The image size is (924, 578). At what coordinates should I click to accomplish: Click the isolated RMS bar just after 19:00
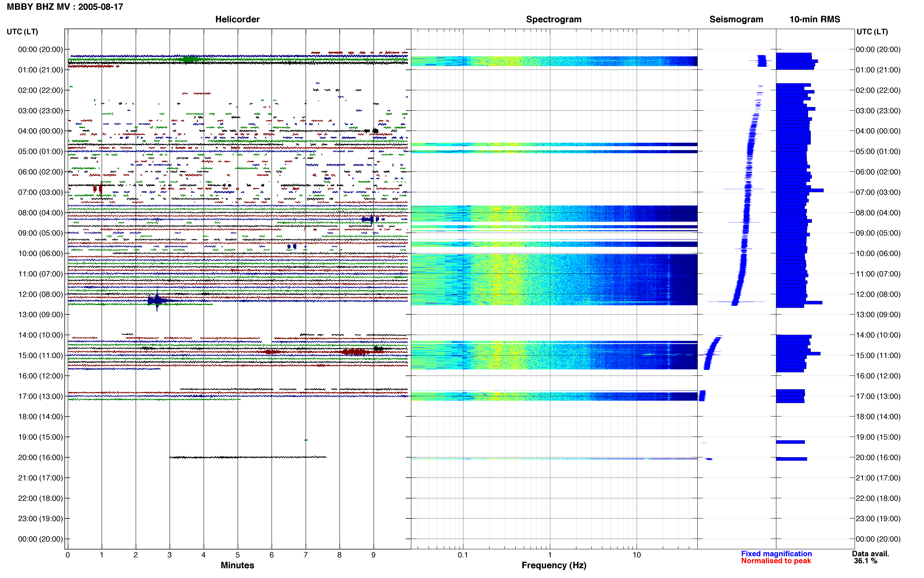pyautogui.click(x=790, y=442)
